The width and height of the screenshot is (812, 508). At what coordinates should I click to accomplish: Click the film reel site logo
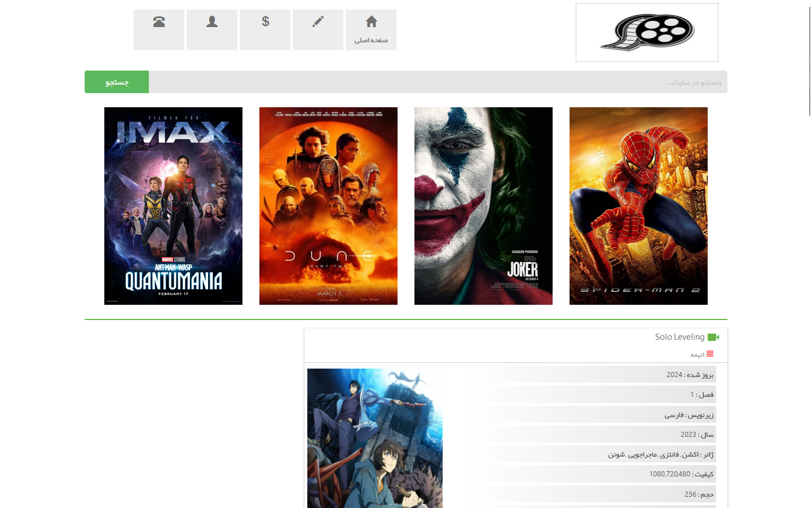(647, 33)
